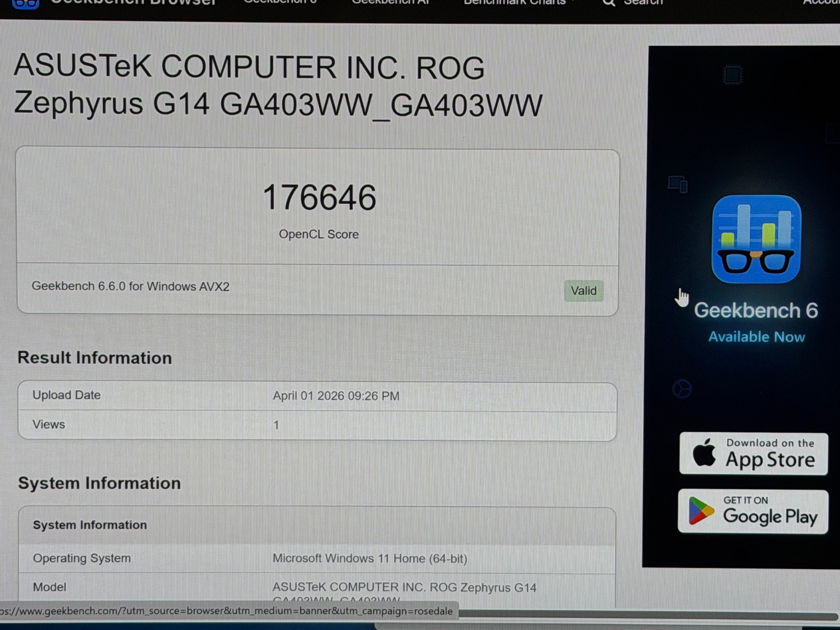840x630 pixels.
Task: Click the Views row label
Action: click(x=49, y=424)
